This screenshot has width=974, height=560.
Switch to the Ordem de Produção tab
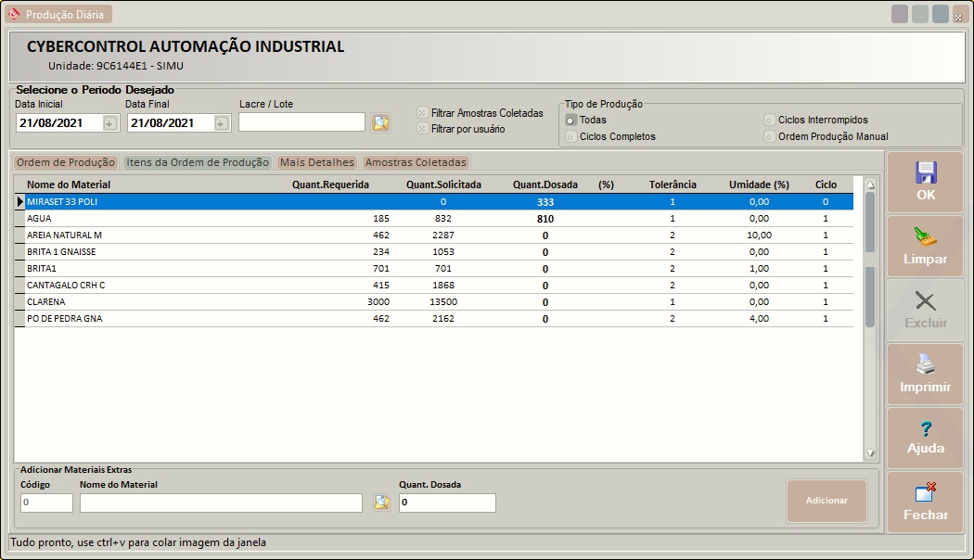[x=66, y=162]
